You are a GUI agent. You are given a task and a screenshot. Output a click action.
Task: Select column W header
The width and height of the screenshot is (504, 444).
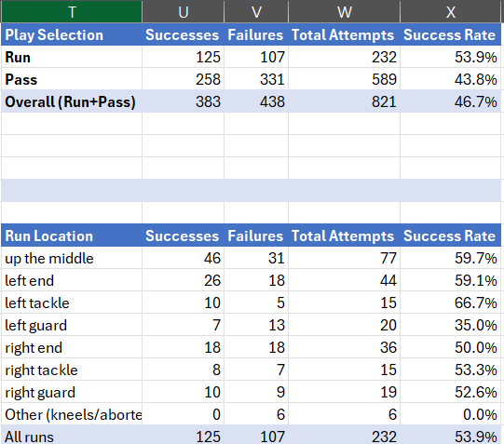point(345,12)
